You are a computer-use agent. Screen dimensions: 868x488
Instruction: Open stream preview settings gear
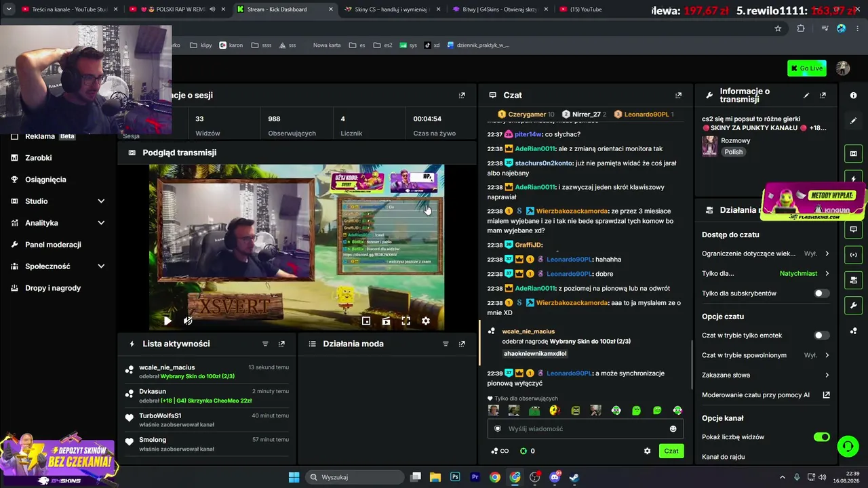tap(426, 321)
